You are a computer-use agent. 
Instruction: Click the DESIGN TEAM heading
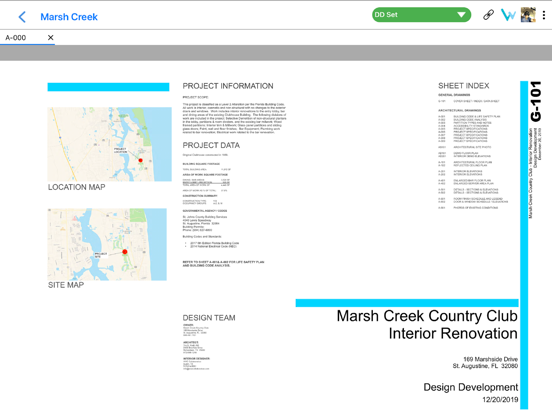(x=209, y=318)
